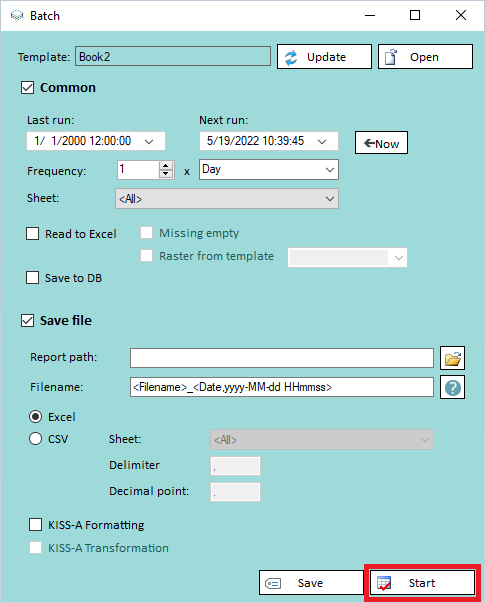The image size is (485, 603).
Task: Uncheck the Common checkbox
Action: pos(27,88)
